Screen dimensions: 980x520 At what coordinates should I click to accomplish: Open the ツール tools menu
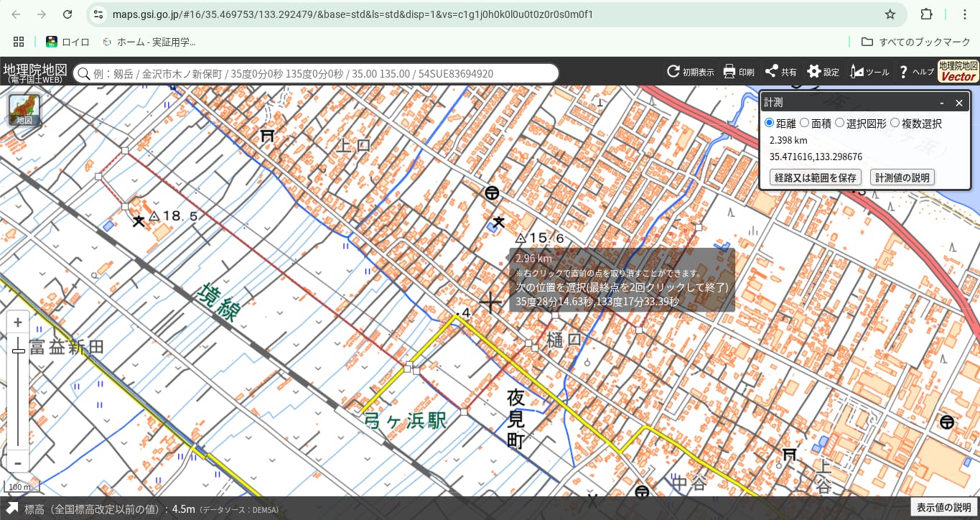click(857, 72)
